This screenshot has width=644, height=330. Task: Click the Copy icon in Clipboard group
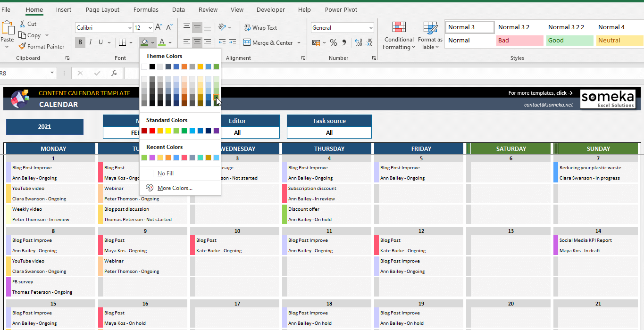pos(22,35)
